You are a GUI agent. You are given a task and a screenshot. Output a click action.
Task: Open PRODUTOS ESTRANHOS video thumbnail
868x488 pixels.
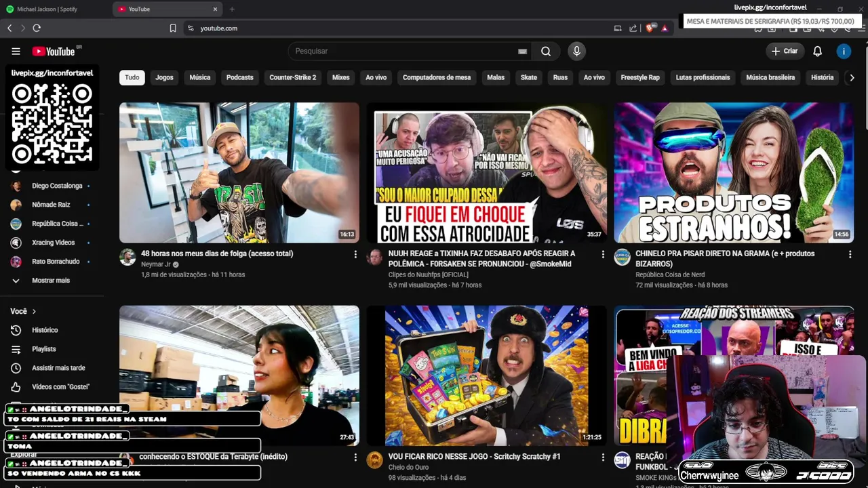click(x=734, y=173)
